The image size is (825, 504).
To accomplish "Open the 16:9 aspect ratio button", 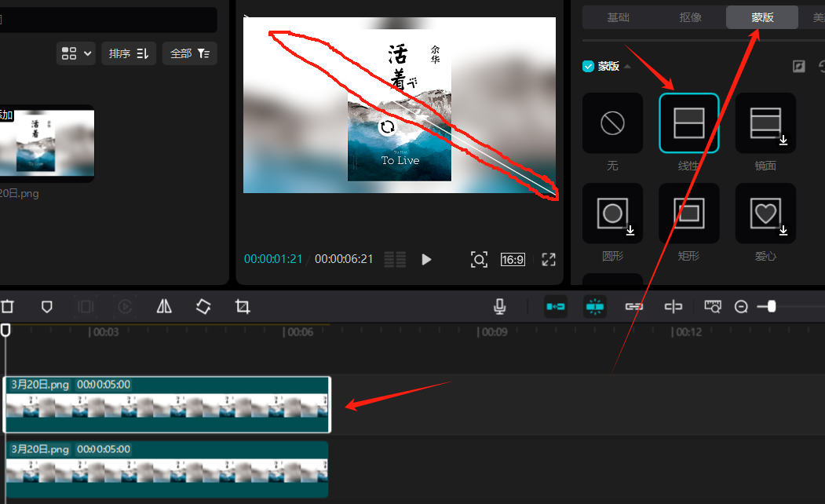I will pos(513,259).
